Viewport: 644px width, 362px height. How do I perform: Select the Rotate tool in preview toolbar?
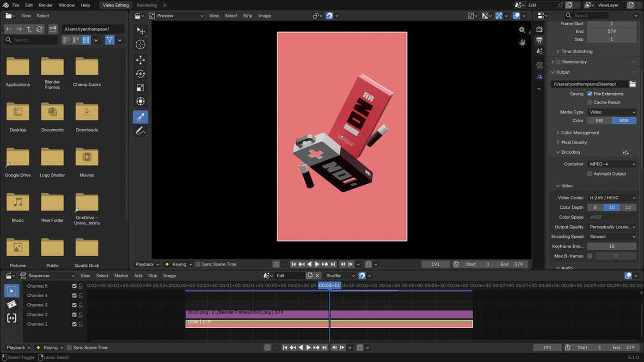[x=141, y=74]
